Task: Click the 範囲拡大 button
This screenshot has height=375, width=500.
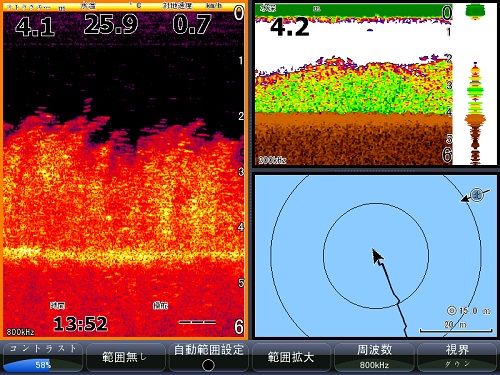Action: [x=291, y=357]
